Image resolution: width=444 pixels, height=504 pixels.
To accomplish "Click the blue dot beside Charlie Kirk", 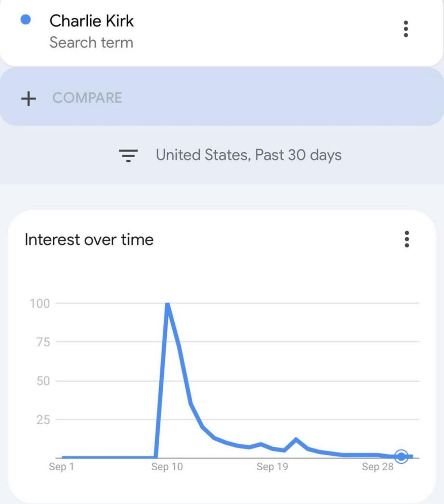I will point(26,20).
